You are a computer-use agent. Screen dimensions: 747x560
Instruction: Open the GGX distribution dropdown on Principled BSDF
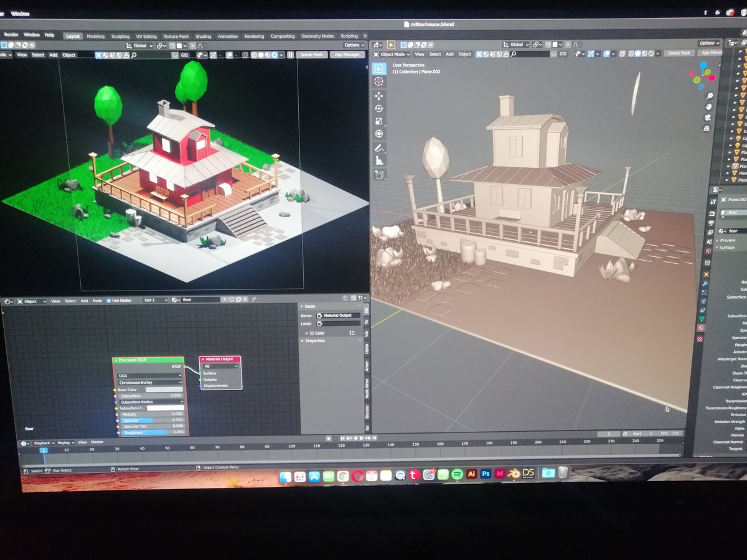coord(150,375)
